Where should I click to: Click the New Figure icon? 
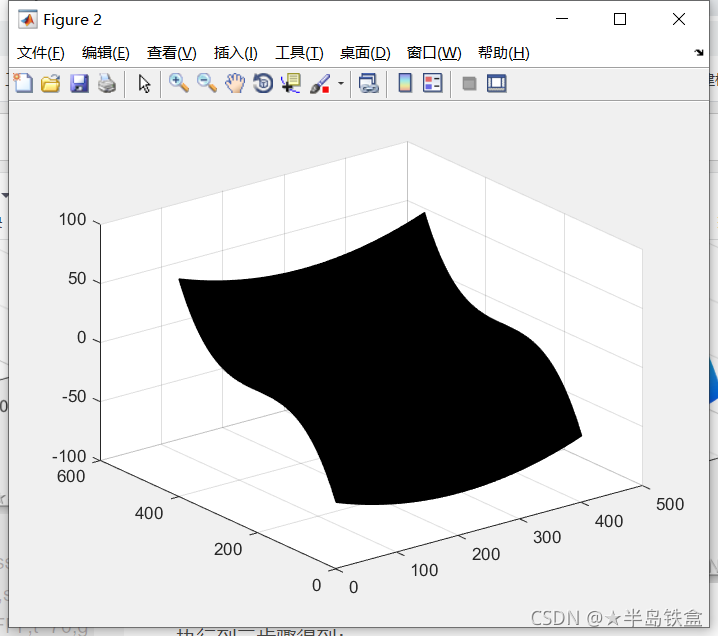coord(22,84)
